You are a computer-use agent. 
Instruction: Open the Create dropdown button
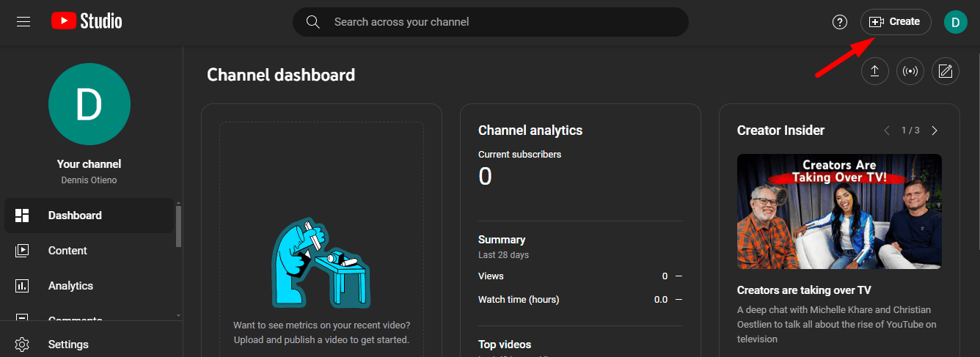(x=895, y=22)
